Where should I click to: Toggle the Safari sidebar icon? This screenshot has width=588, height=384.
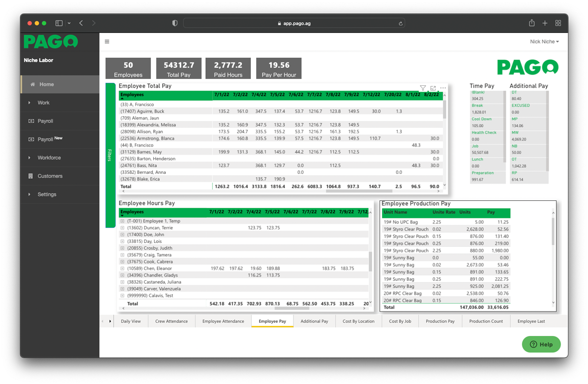tap(59, 23)
